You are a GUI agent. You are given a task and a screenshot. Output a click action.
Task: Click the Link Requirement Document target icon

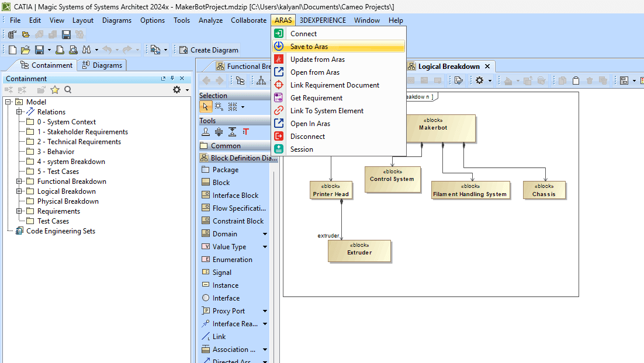point(279,85)
